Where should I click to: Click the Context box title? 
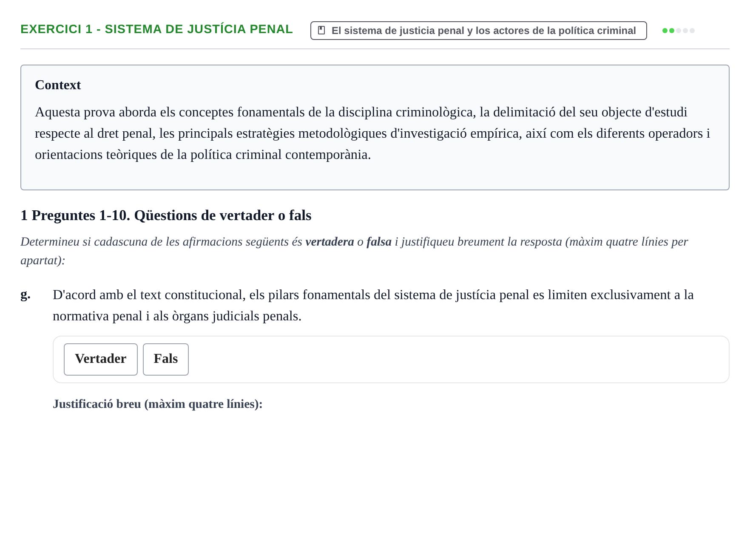click(58, 85)
